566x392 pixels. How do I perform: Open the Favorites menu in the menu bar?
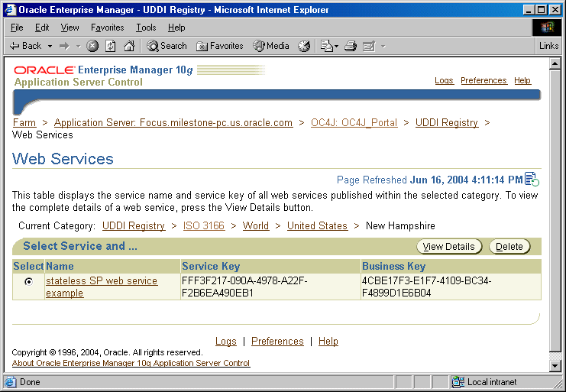[x=107, y=28]
